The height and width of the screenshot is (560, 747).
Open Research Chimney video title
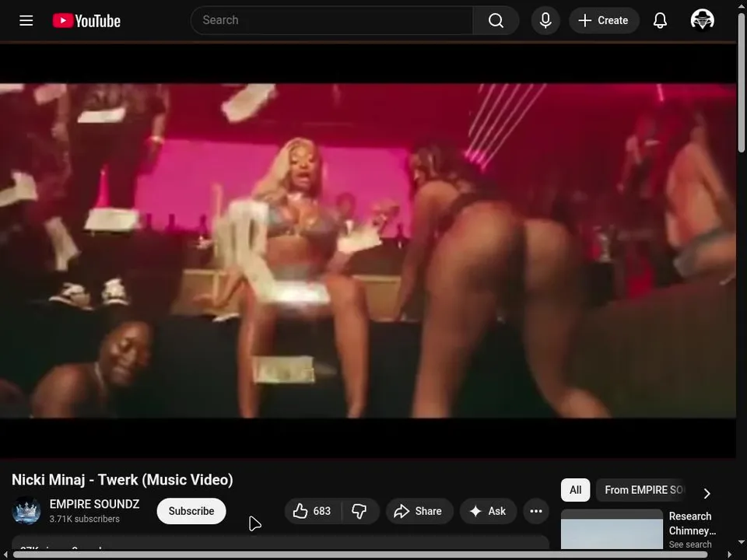click(x=693, y=523)
